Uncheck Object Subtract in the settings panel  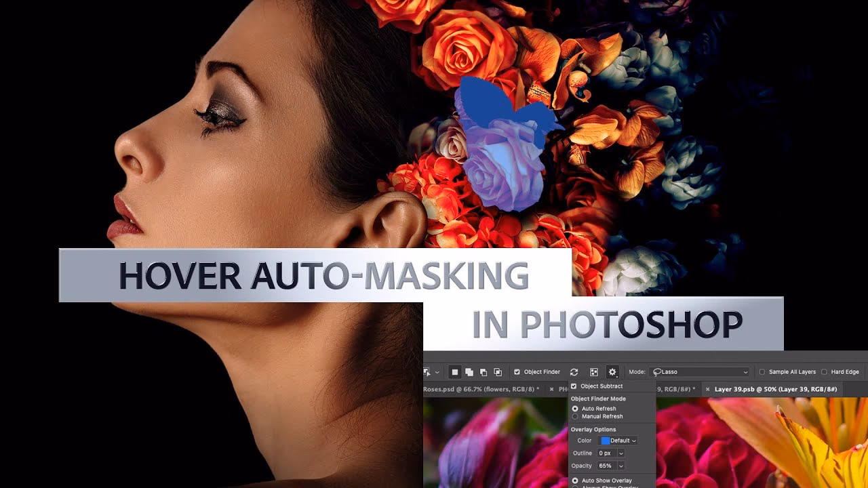pos(574,386)
